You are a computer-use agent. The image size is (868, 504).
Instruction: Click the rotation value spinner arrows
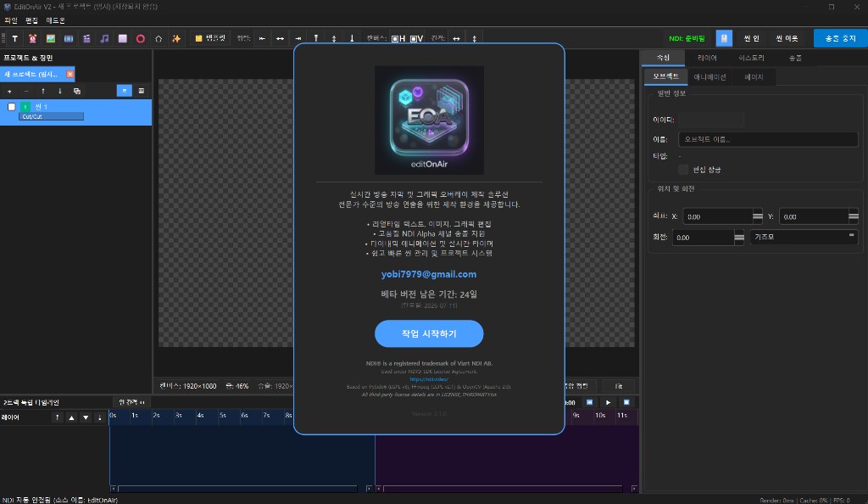click(x=739, y=238)
